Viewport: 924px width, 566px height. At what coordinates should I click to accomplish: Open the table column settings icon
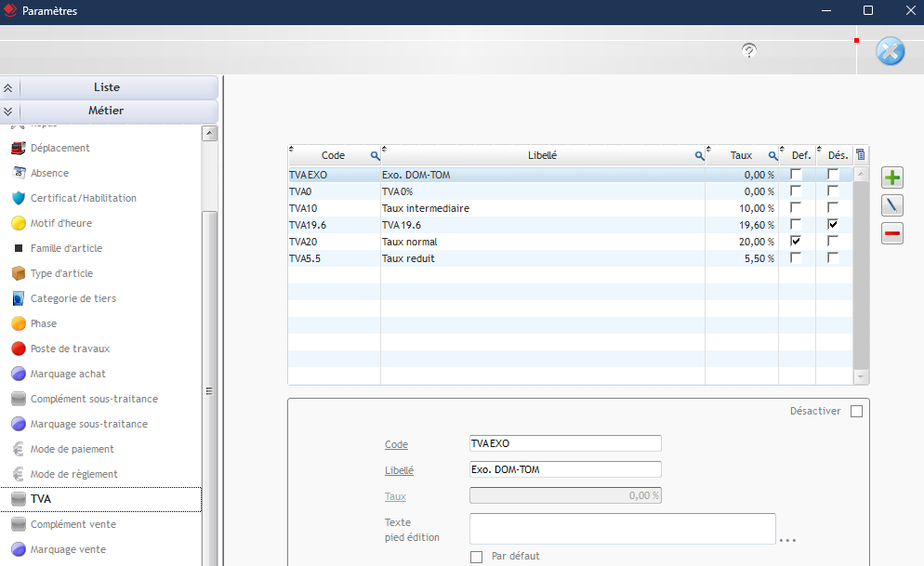(x=860, y=155)
